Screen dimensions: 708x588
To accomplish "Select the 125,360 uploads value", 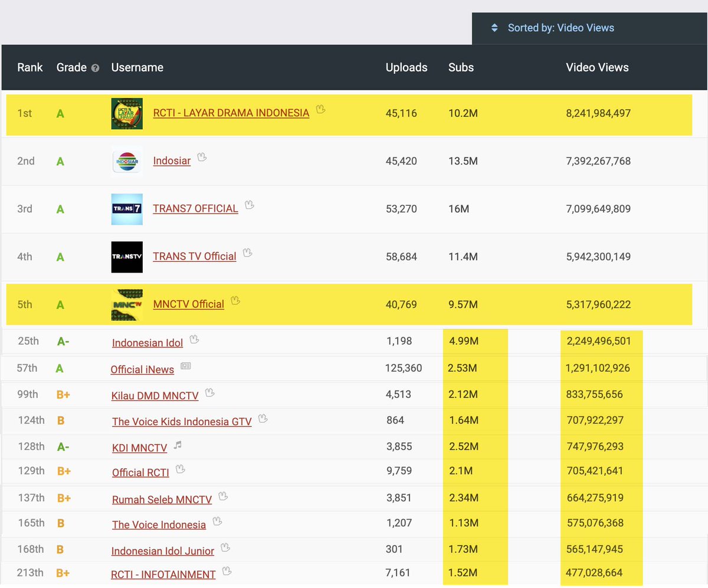I will pos(404,368).
